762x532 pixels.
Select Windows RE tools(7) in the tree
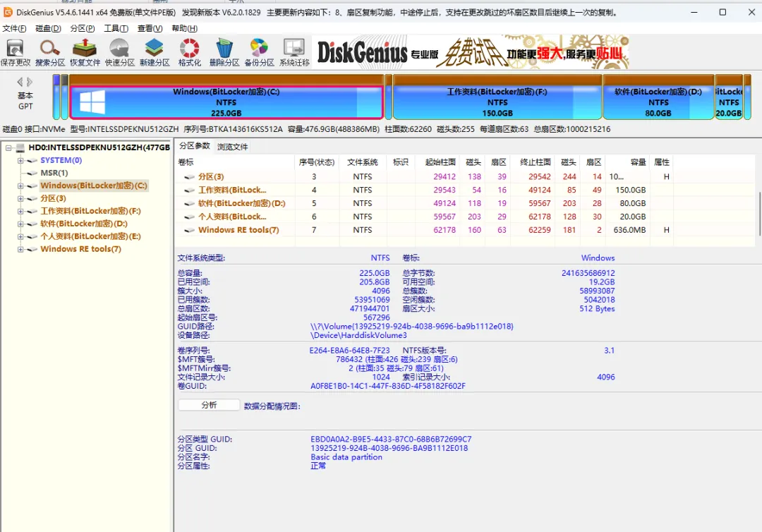pyautogui.click(x=80, y=249)
